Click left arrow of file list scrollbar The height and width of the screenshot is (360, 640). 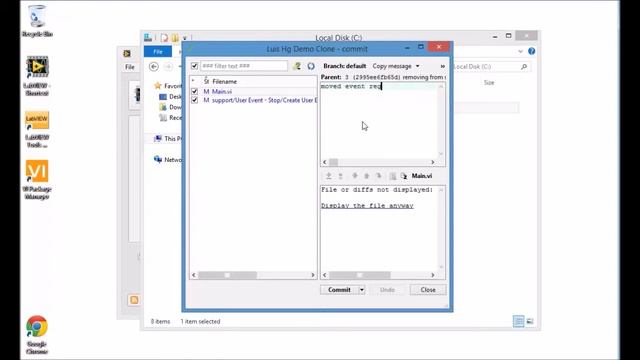pyautogui.click(x=194, y=275)
